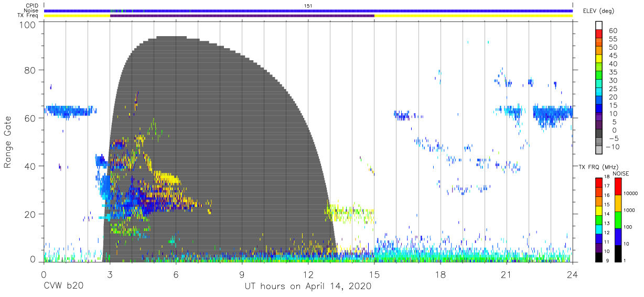Click the Noise row label
Image resolution: width=644 pixels, height=297 pixels.
pyautogui.click(x=30, y=10)
